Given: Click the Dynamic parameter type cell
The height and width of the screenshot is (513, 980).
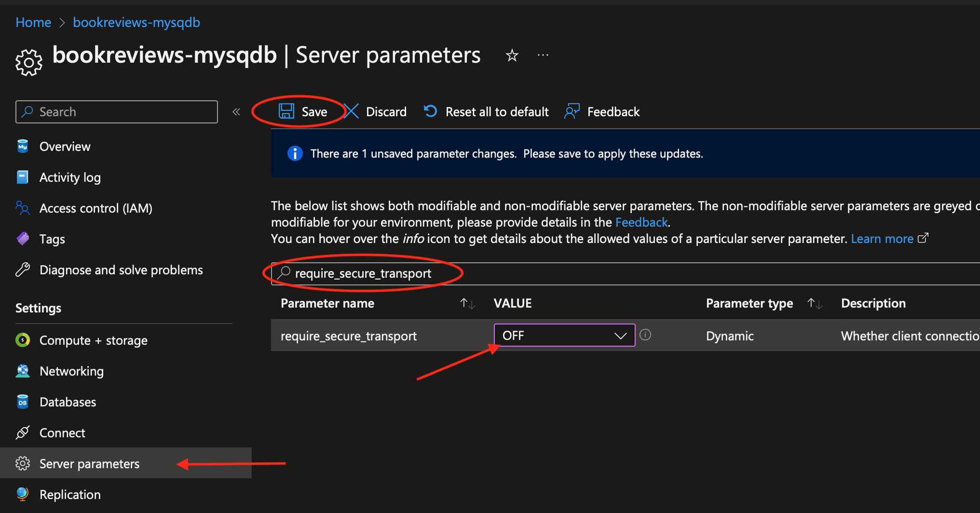Looking at the screenshot, I should tap(730, 336).
